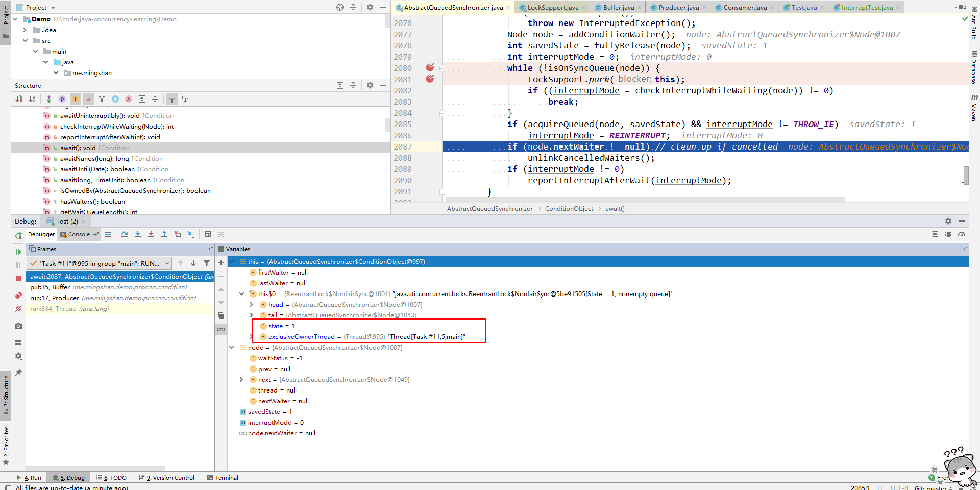980x490 pixels.
Task: Switch to Consumer.java editor tab
Action: click(x=745, y=7)
